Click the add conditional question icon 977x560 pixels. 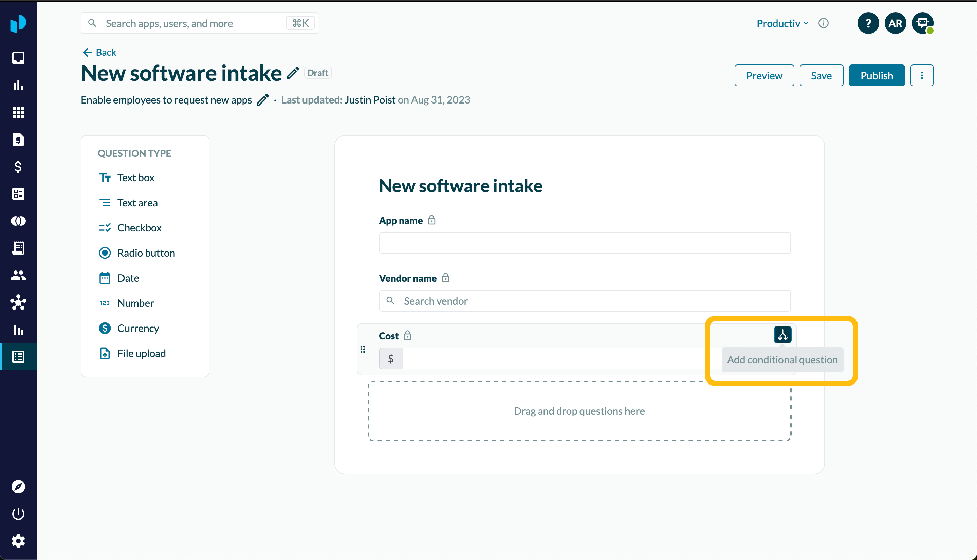click(782, 335)
